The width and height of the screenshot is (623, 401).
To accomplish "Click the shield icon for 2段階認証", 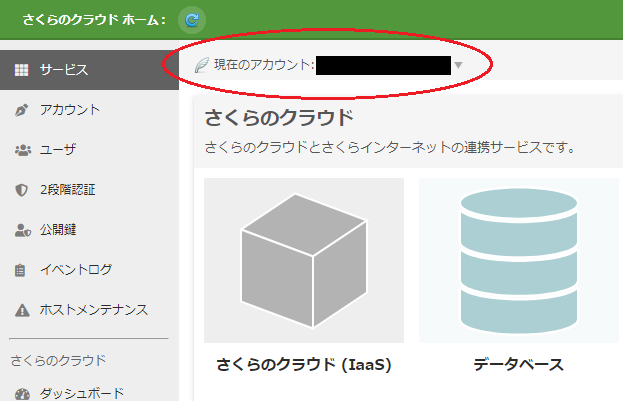I will click(x=20, y=190).
